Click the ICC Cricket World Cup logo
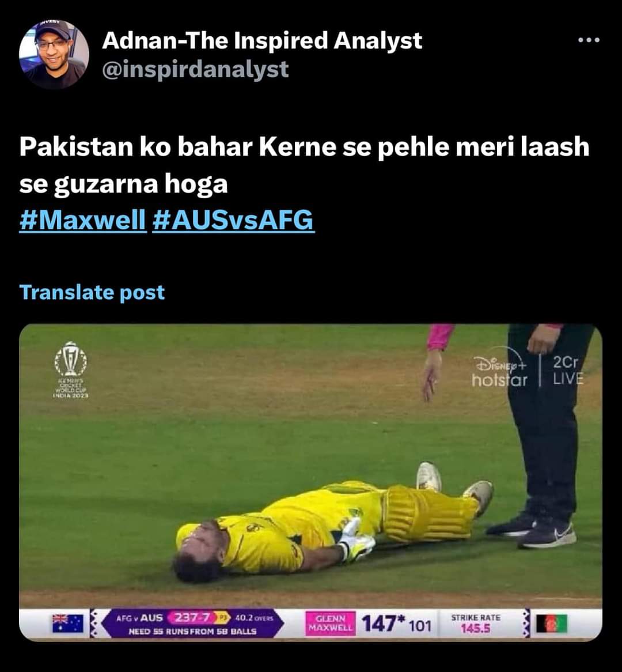 (71, 370)
